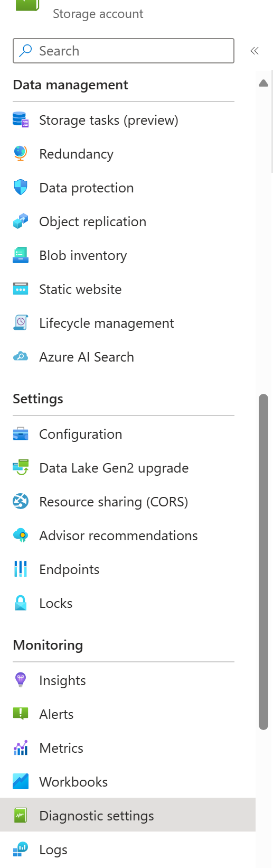Click the Insights lightbulb icon
Screen dimensions: 273x868
click(x=21, y=680)
